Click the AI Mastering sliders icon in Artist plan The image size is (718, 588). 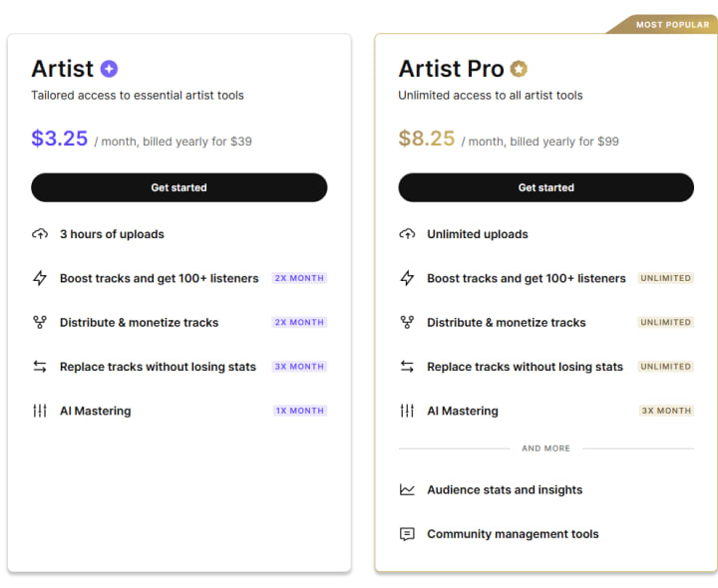40,411
